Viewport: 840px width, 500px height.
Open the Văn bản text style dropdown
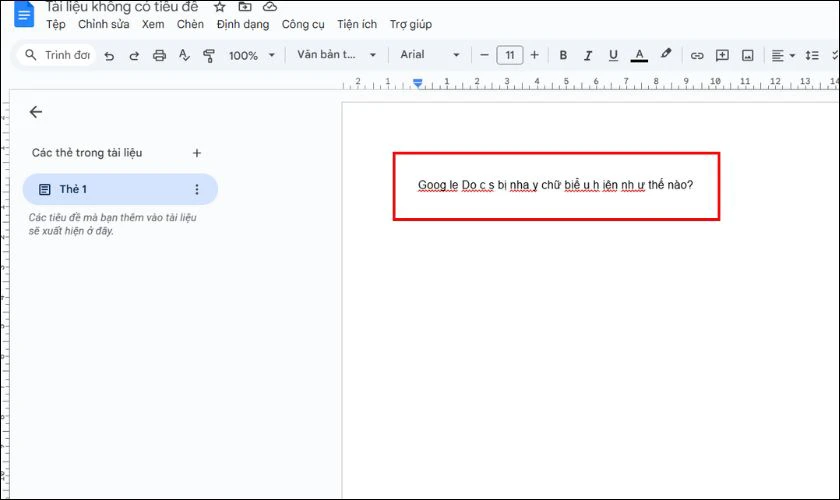tap(336, 55)
